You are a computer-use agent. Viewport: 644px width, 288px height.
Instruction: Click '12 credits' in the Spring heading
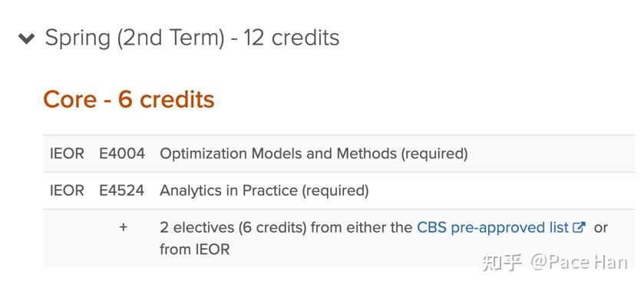[x=291, y=38]
